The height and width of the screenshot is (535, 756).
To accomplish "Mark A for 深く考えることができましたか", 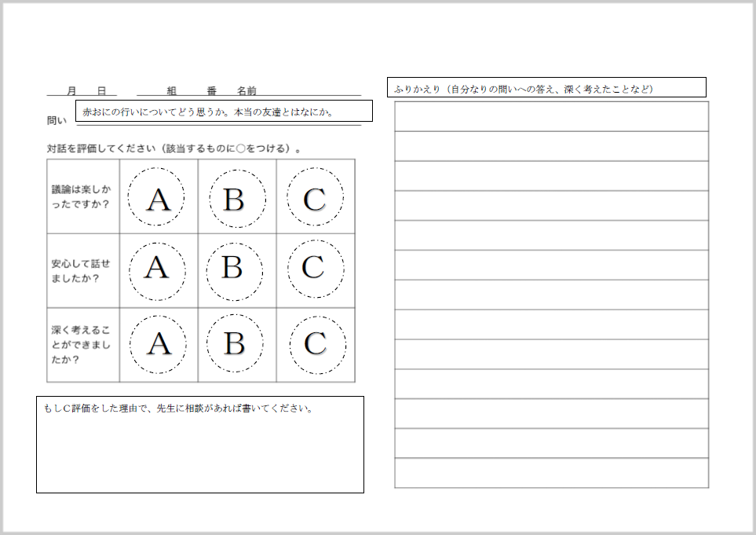I will pos(158,344).
